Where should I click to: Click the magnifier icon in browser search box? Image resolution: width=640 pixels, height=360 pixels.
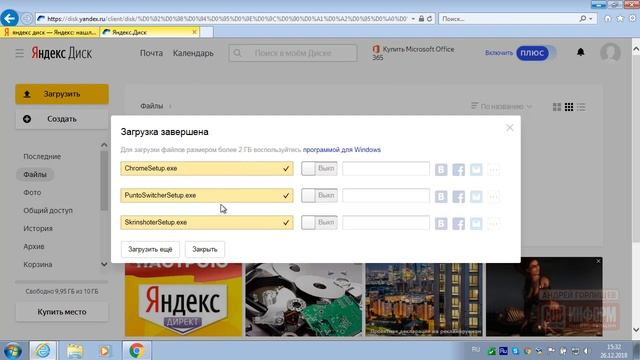[582, 19]
